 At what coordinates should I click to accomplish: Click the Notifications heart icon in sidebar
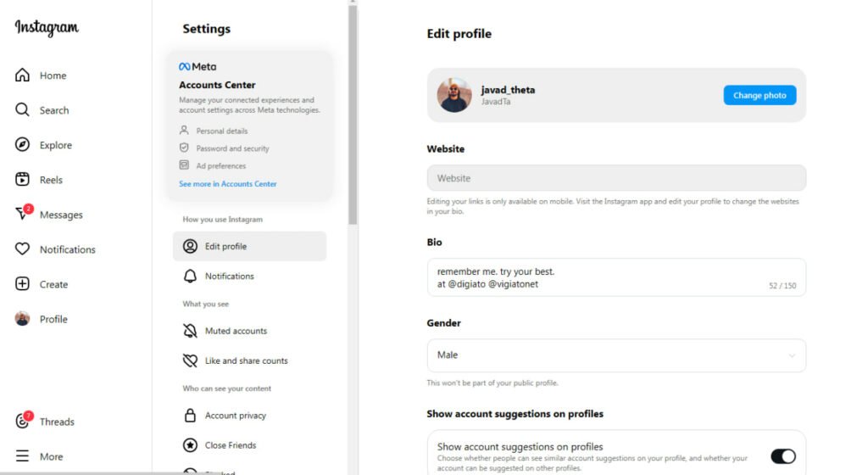coord(23,249)
